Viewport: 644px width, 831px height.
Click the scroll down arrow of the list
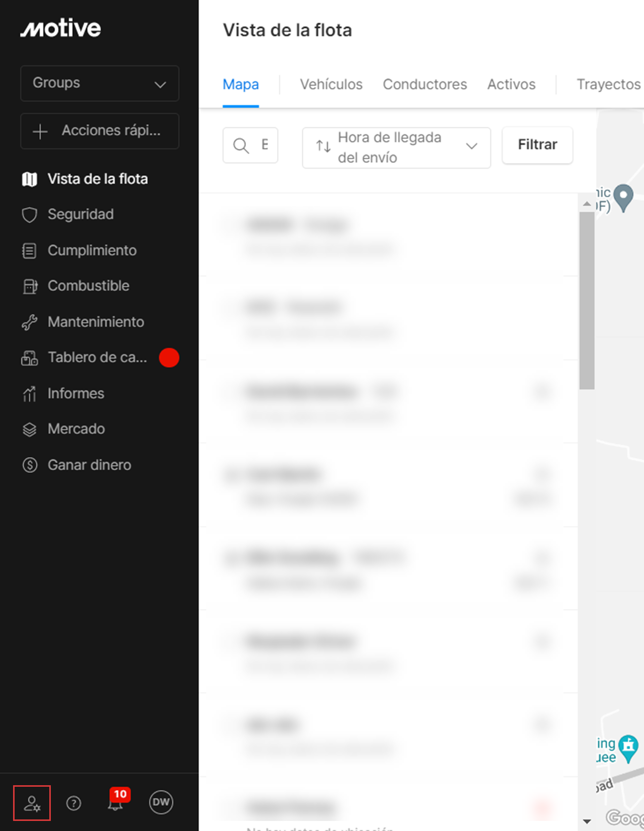(587, 821)
